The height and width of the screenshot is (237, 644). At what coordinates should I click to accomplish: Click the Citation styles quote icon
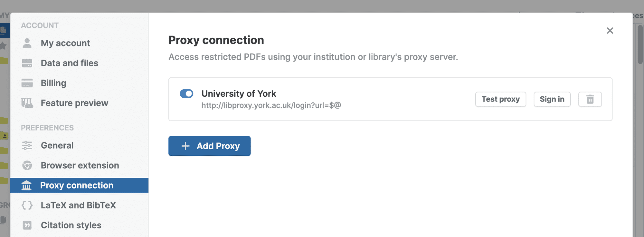pyautogui.click(x=27, y=225)
